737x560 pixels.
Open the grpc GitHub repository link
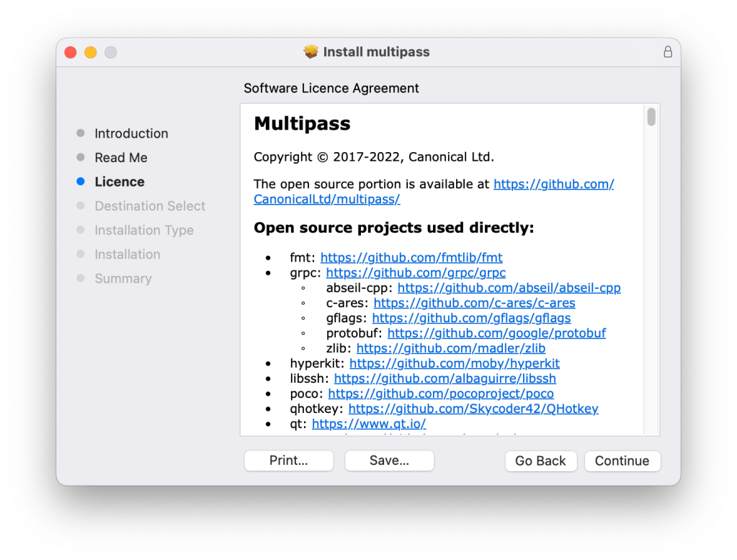tap(416, 272)
